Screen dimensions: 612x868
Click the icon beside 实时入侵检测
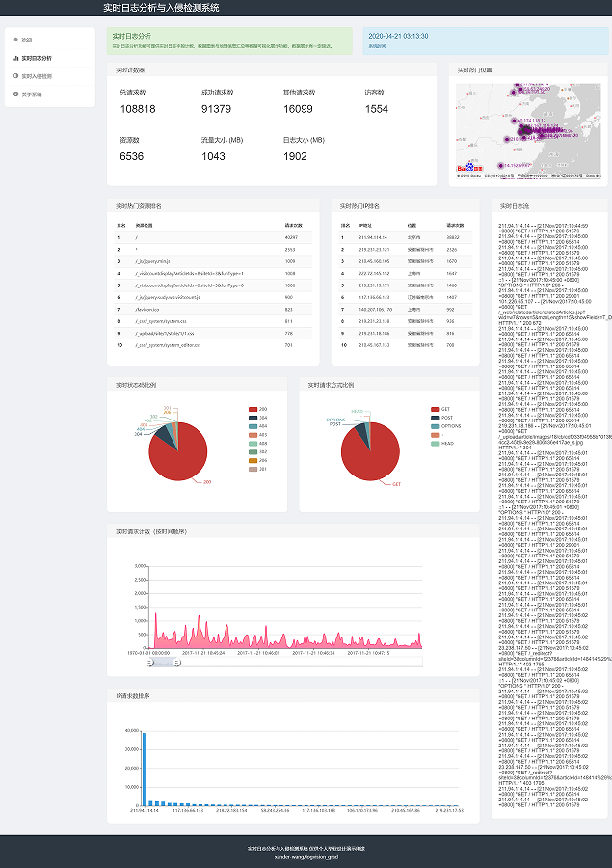tap(16, 76)
